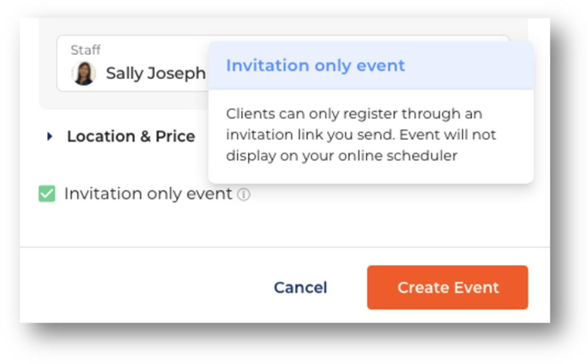Click tooltip text display on your online scheduler
588x364 pixels.
point(342,155)
